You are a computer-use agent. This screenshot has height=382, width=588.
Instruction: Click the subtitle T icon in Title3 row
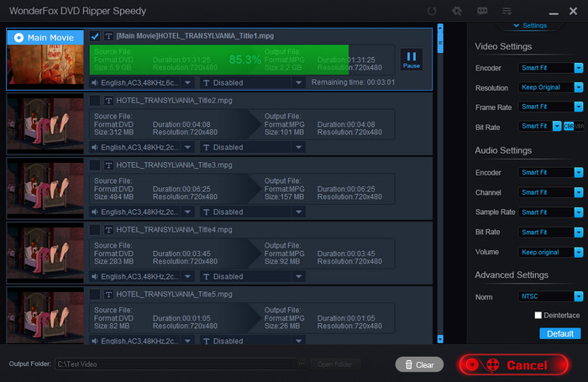pos(207,212)
